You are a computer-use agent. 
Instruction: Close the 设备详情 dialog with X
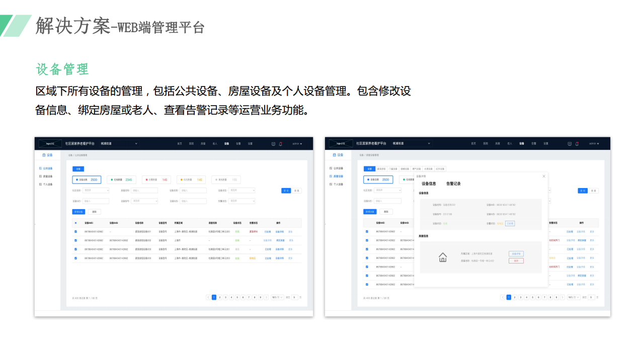pyautogui.click(x=543, y=176)
